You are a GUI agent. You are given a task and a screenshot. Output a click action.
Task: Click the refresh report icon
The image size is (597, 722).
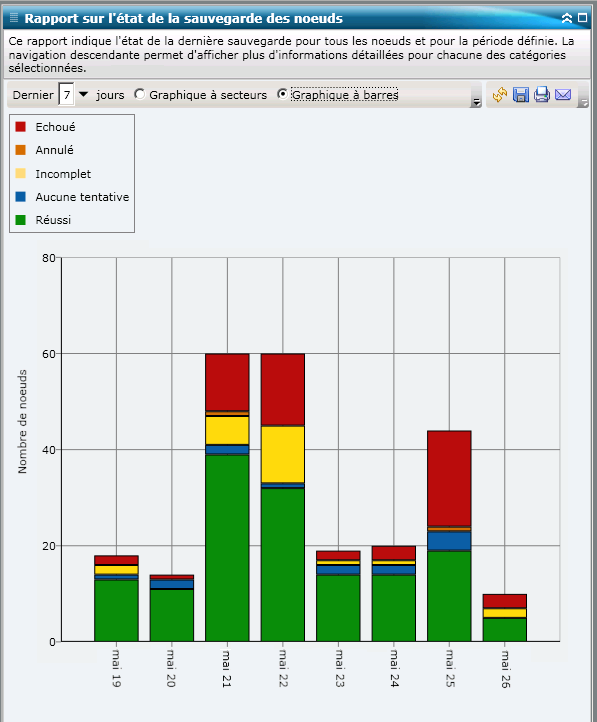pyautogui.click(x=499, y=94)
